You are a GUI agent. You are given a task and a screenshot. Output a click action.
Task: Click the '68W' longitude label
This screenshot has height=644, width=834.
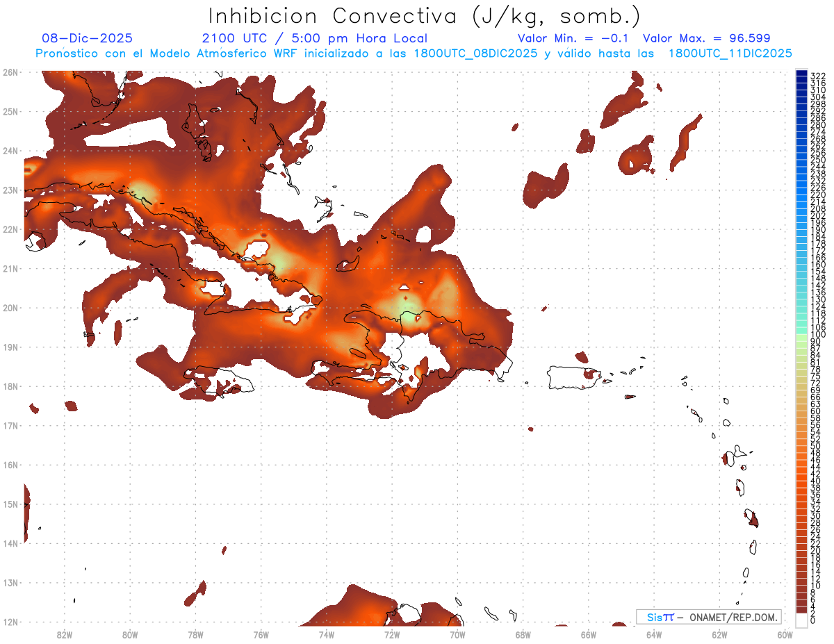(x=523, y=634)
